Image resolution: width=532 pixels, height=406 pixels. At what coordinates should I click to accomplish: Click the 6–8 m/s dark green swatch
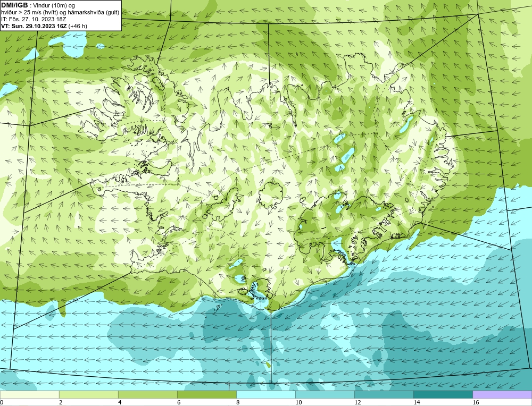[206, 394]
